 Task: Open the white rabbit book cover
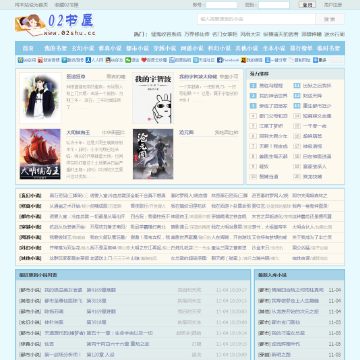pos(153,98)
